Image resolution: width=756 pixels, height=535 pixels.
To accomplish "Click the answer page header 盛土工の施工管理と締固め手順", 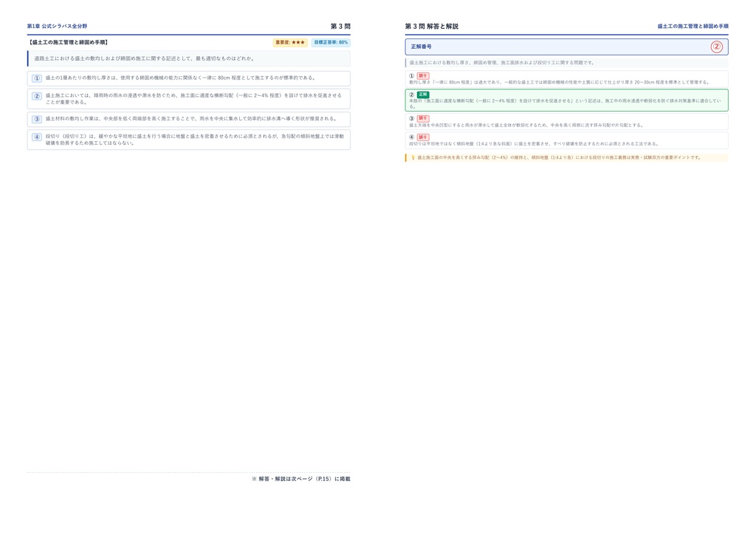I will [x=693, y=26].
